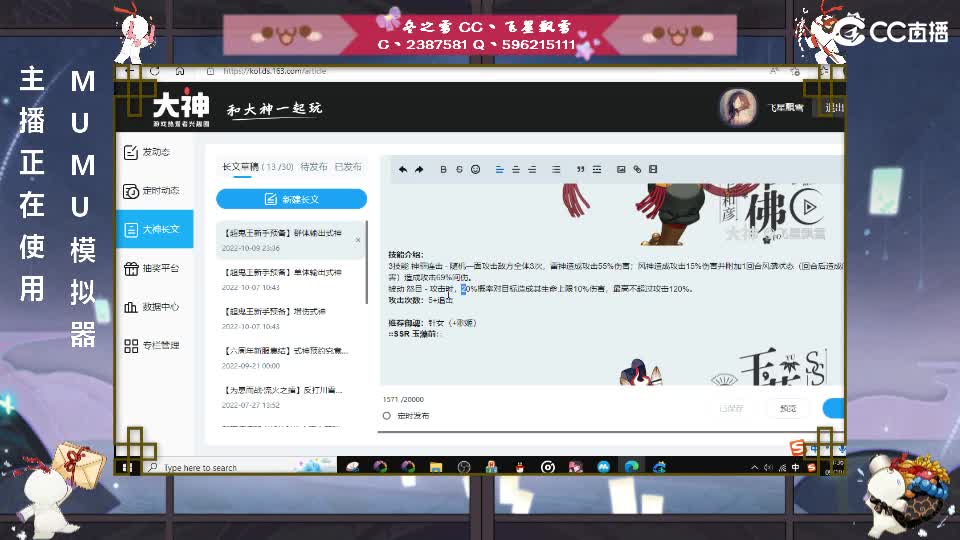Click the 佛 character thumbnail play icon

click(808, 207)
